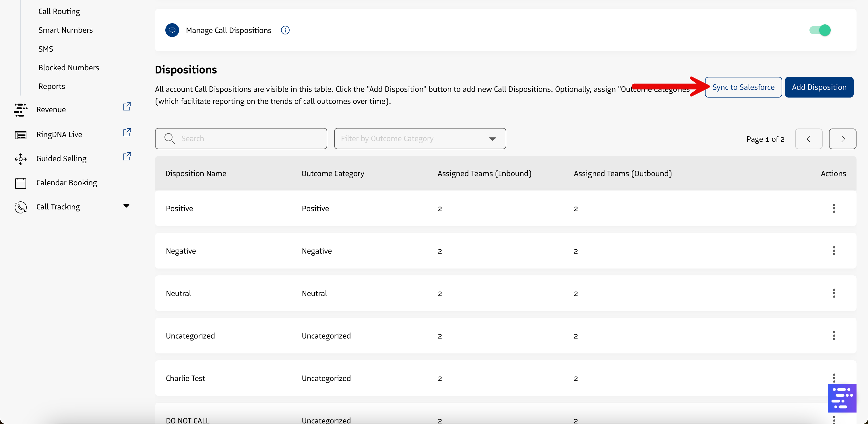The width and height of the screenshot is (868, 424).
Task: Expand the Filter by Outcome Category dropdown
Action: pos(420,138)
